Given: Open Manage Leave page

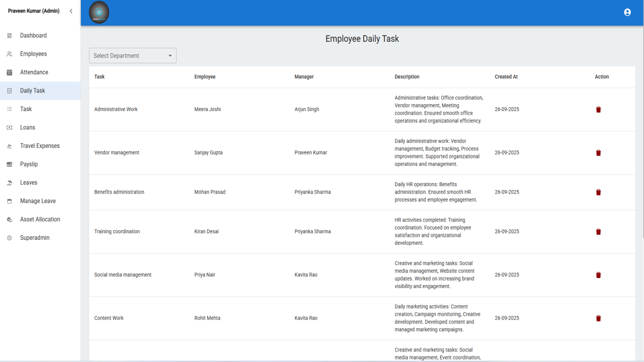Looking at the screenshot, I should pyautogui.click(x=40, y=201).
